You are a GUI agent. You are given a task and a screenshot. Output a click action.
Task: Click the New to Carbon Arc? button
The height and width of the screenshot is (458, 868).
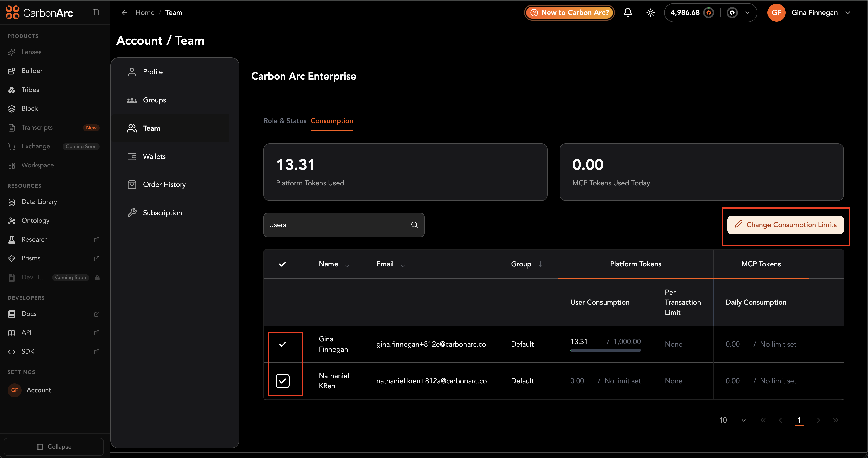569,12
